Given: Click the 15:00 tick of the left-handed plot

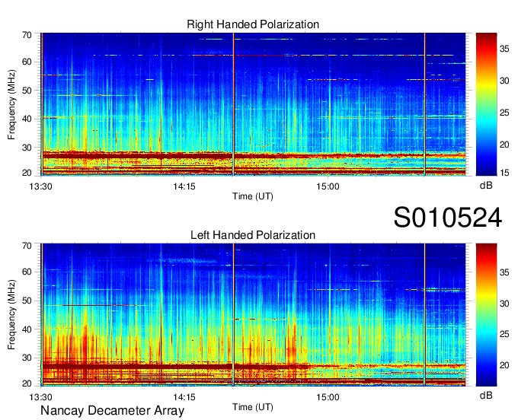Looking at the screenshot, I should pos(328,397).
